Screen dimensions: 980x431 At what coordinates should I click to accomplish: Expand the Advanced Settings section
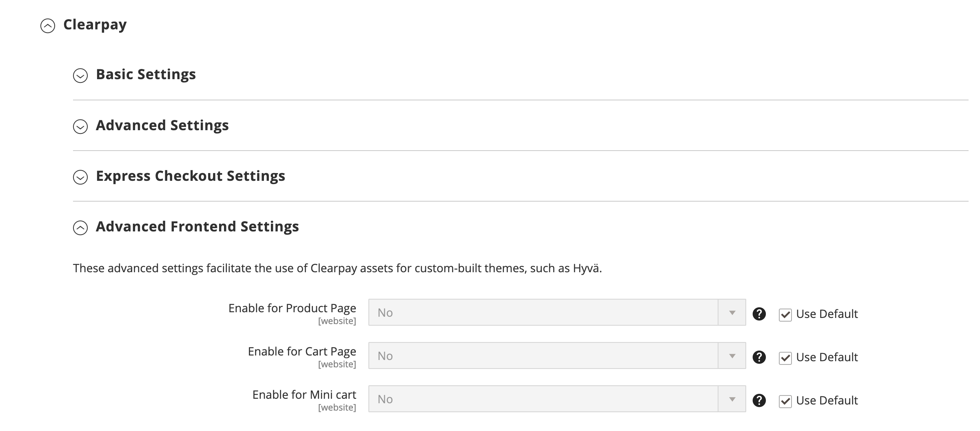[162, 126]
